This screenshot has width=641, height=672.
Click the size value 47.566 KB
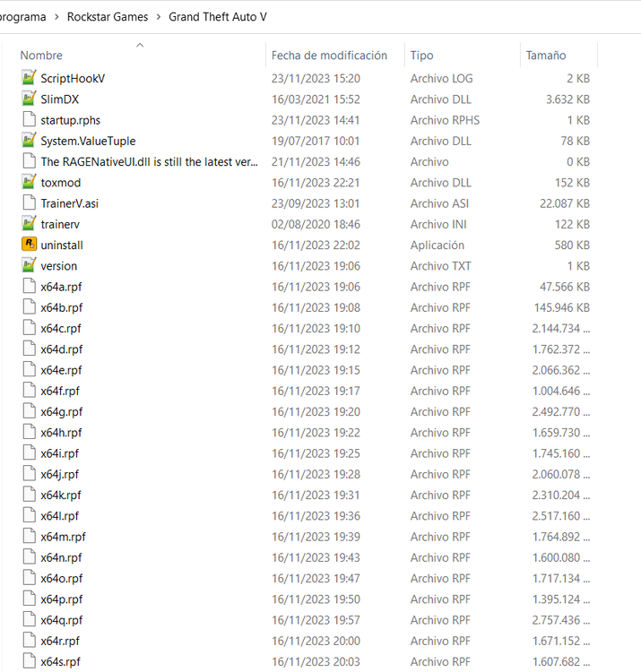click(x=565, y=287)
